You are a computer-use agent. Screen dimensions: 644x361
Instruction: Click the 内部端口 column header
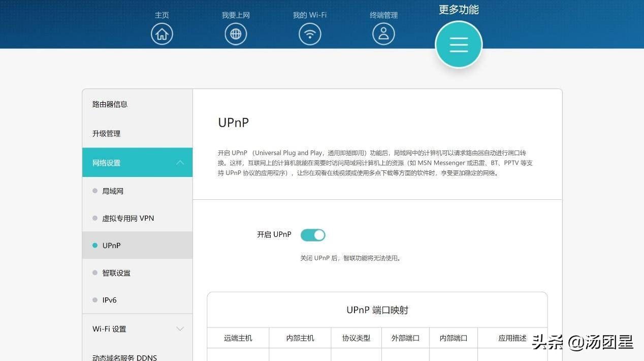453,338
